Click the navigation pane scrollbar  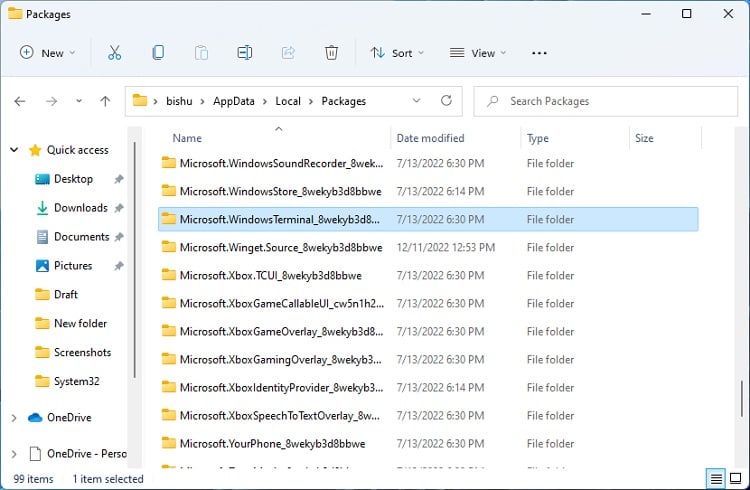click(134, 259)
